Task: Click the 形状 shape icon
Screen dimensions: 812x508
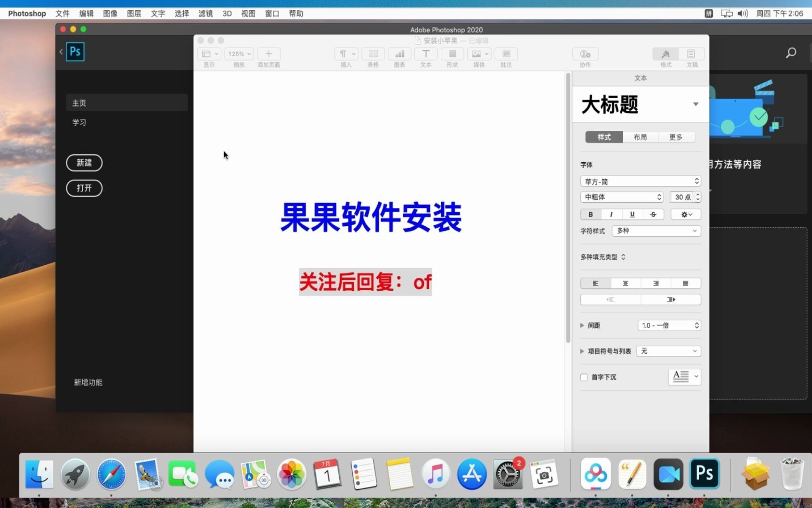Action: (452, 54)
